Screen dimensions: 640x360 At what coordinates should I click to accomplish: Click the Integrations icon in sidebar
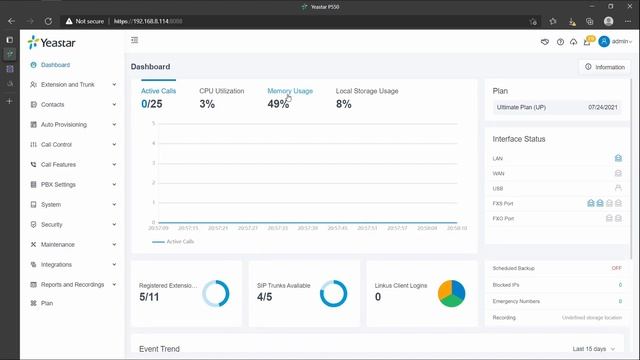pos(33,264)
